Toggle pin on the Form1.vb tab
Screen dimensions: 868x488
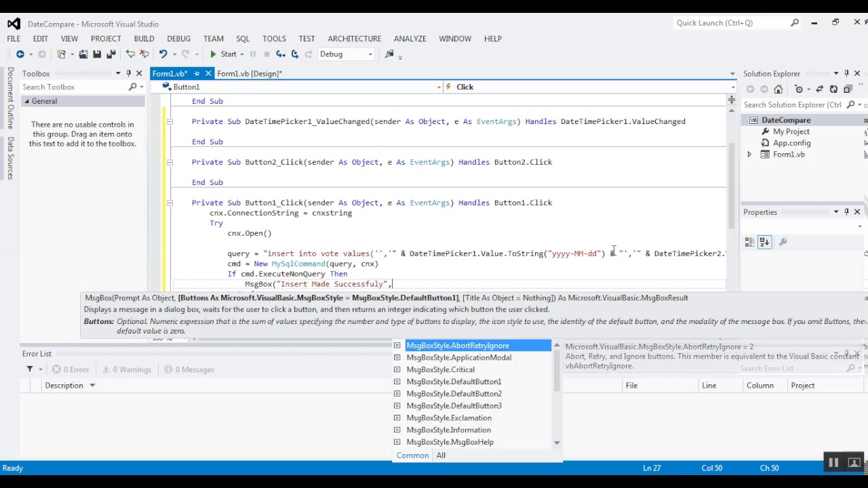point(197,73)
